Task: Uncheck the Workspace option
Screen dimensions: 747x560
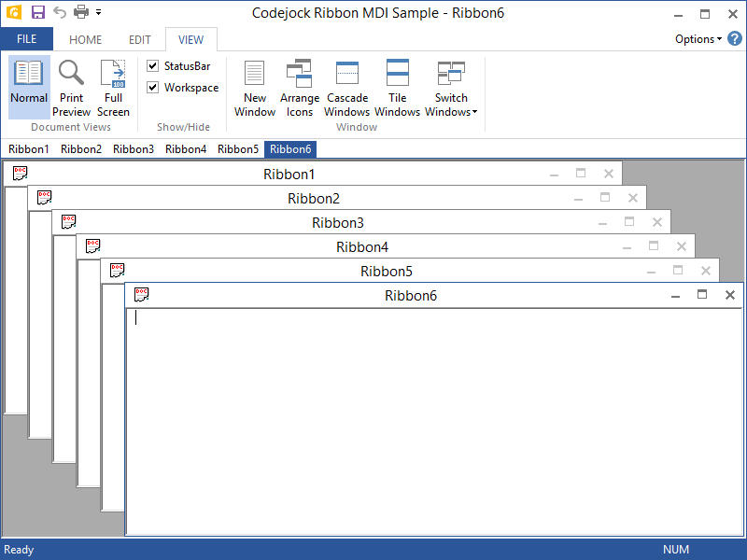Action: (152, 88)
